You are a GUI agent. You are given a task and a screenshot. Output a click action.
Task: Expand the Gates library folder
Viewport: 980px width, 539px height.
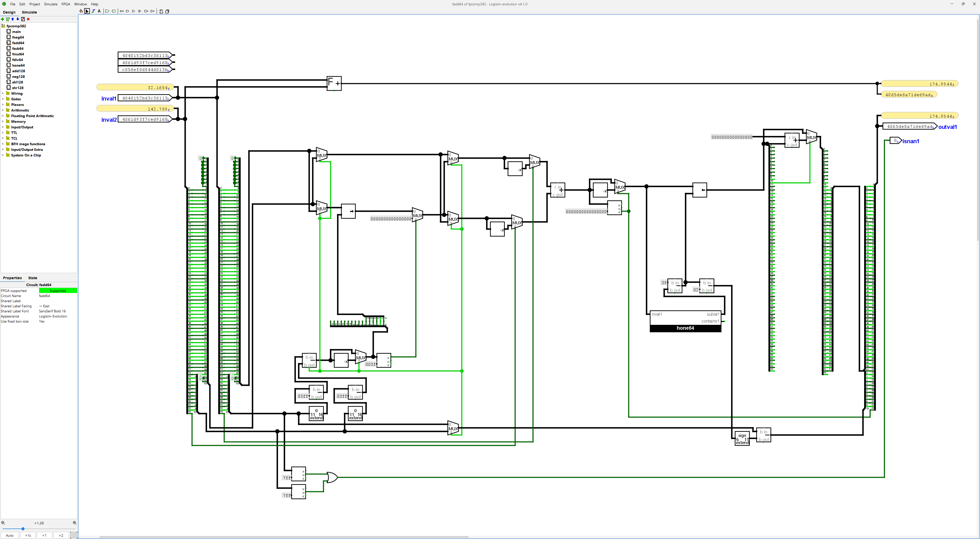click(3, 99)
